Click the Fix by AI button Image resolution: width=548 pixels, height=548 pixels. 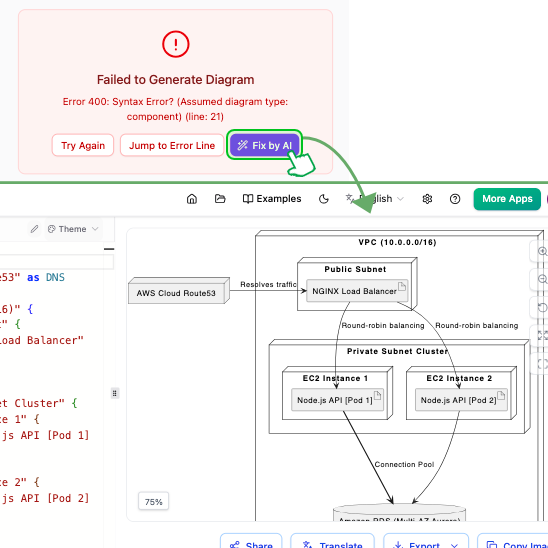pos(264,145)
